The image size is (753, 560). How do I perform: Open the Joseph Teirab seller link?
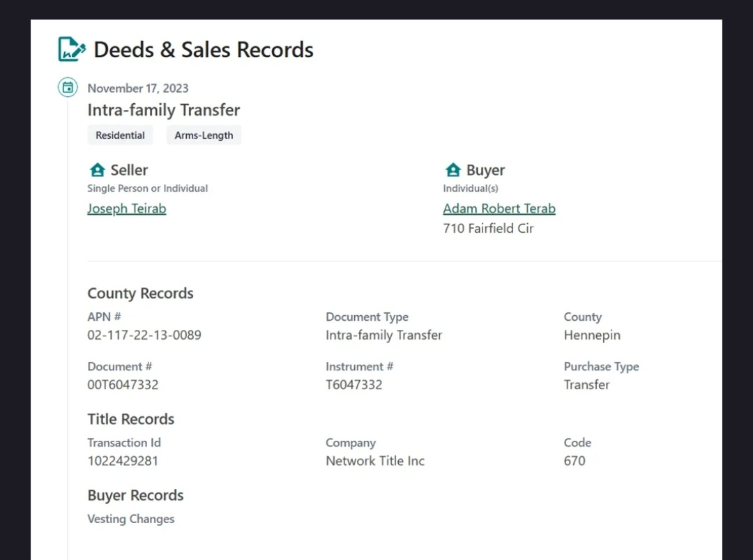(127, 209)
